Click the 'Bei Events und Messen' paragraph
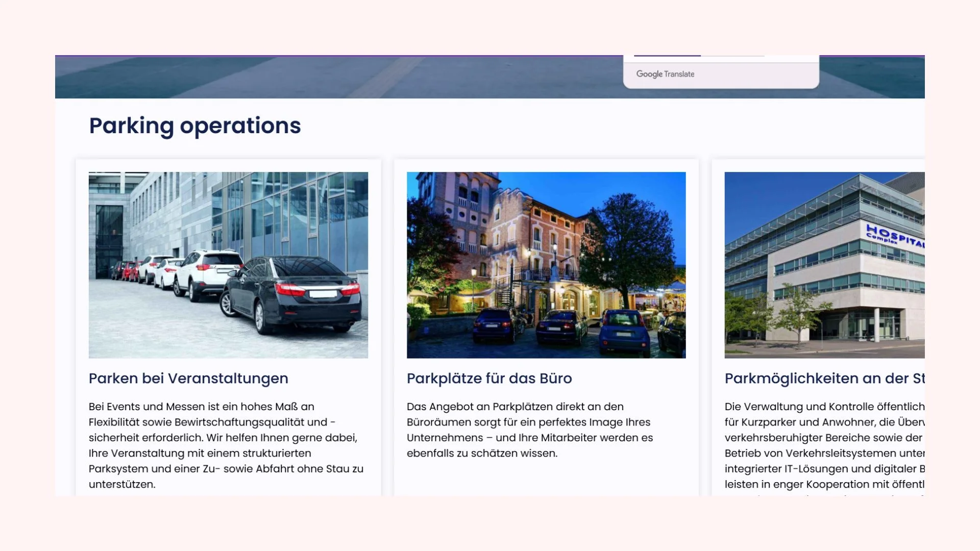 point(226,445)
